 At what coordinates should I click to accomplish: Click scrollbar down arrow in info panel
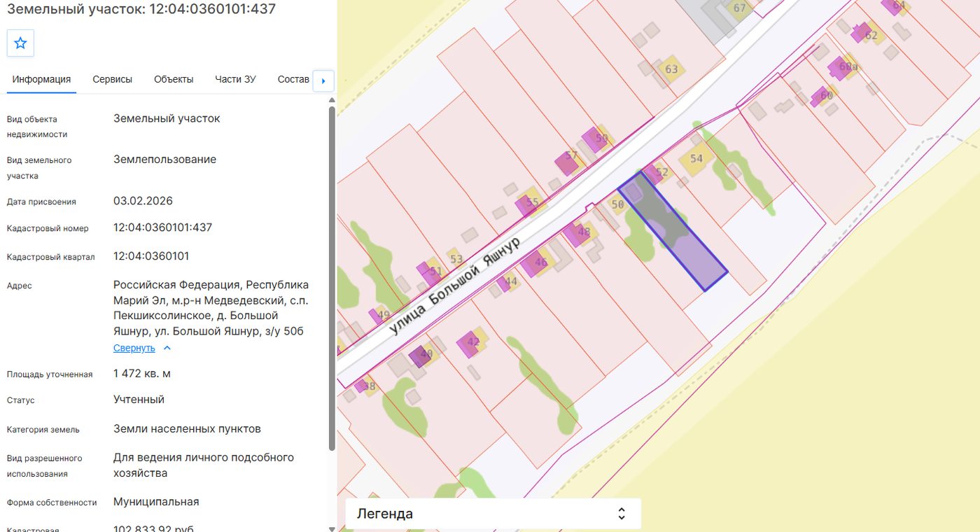332,528
